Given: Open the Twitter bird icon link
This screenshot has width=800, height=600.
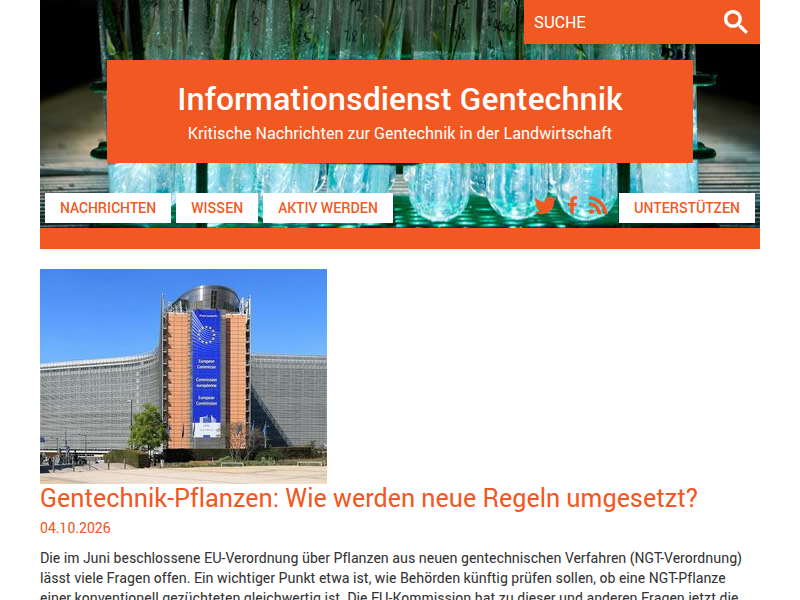Looking at the screenshot, I should (x=545, y=206).
